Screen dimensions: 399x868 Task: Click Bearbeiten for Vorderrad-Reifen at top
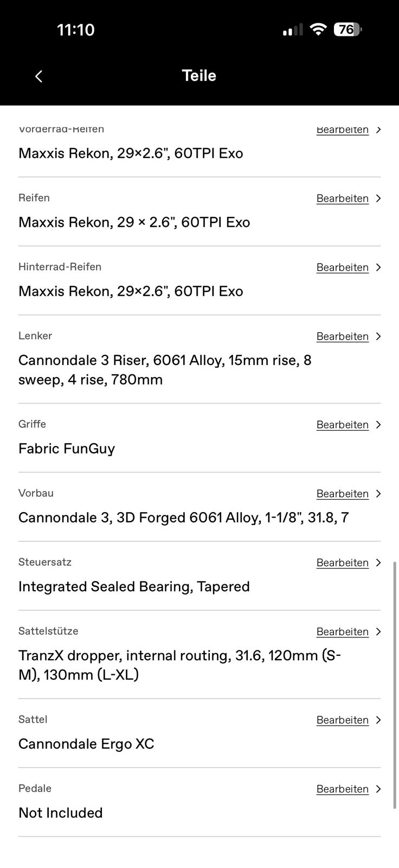pos(343,130)
